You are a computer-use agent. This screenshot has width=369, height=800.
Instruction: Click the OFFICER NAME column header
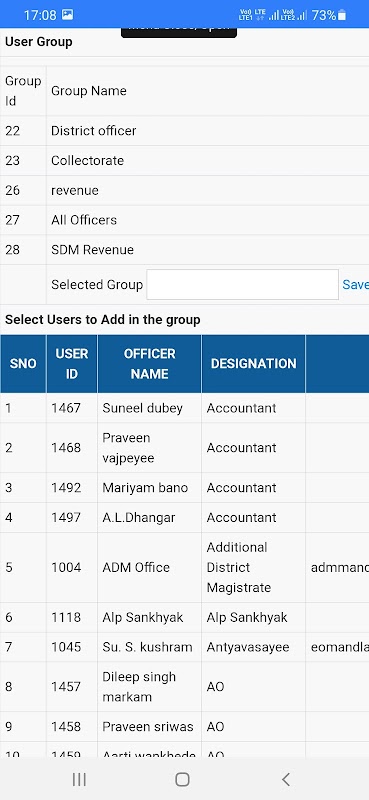pyautogui.click(x=150, y=364)
